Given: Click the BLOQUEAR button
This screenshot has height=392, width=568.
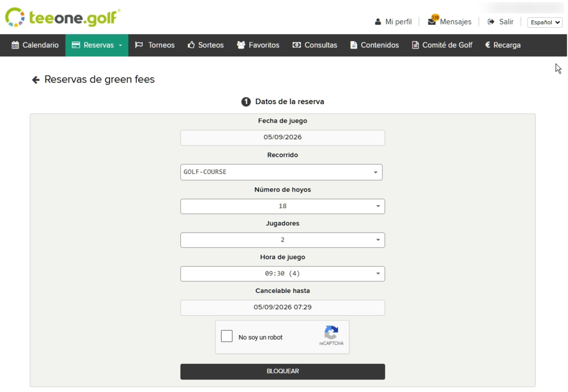Looking at the screenshot, I should (283, 372).
